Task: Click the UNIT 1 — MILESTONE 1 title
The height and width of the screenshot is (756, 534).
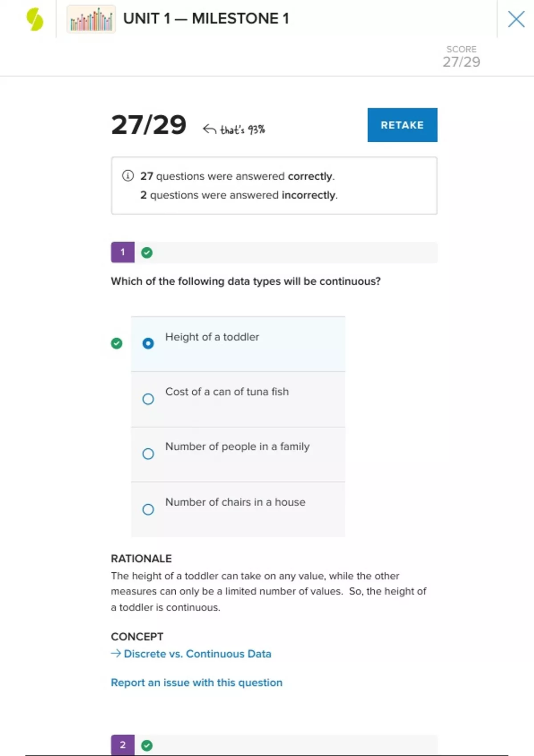Action: 206,19
